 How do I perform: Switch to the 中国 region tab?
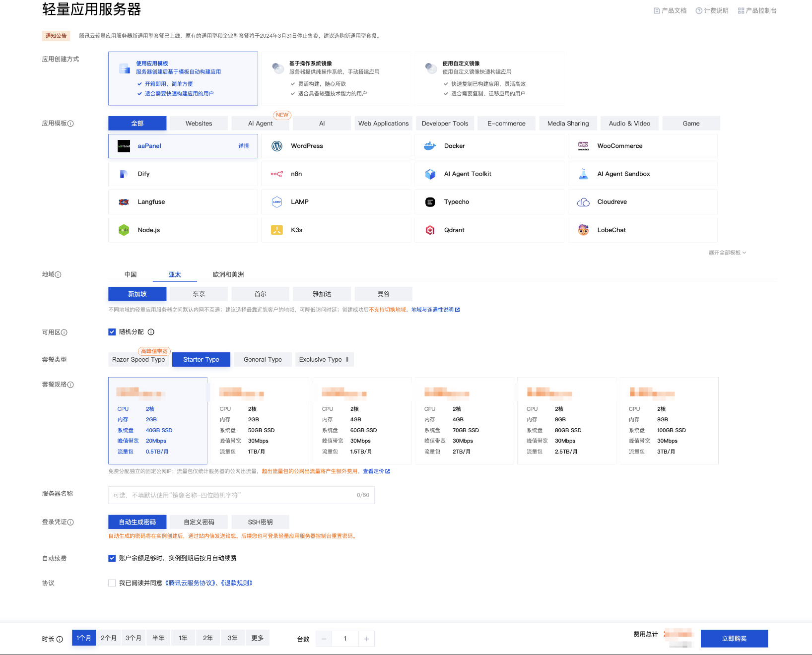click(131, 274)
